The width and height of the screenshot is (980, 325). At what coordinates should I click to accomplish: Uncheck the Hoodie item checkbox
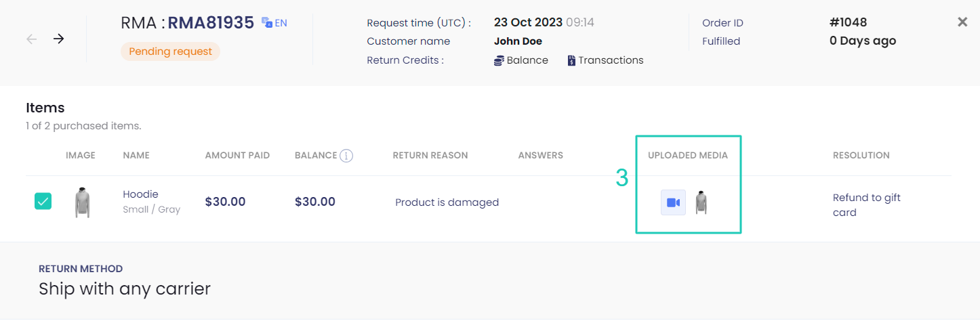click(x=43, y=201)
